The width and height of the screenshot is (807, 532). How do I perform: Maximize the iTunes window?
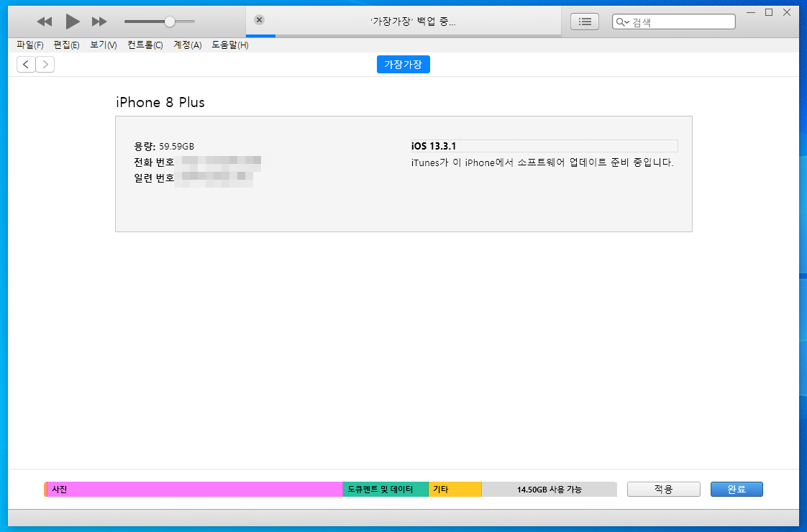click(769, 12)
